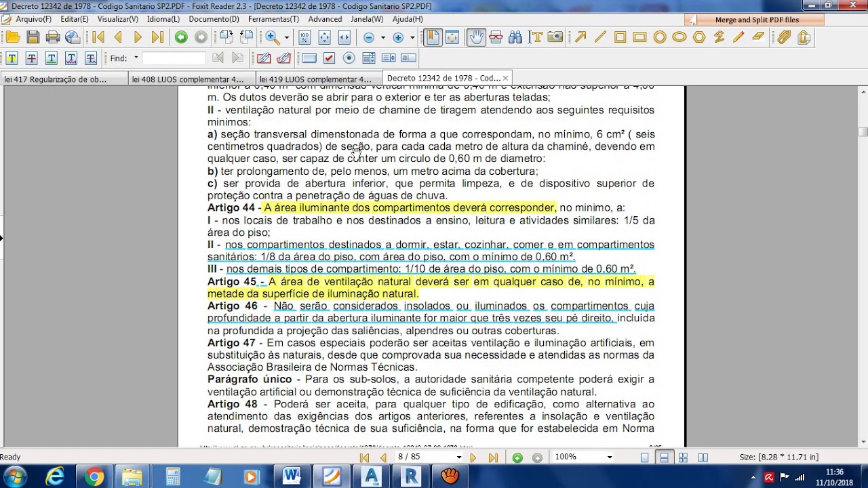Pick the Polygon annotation tool
The image size is (868, 488).
click(x=699, y=37)
